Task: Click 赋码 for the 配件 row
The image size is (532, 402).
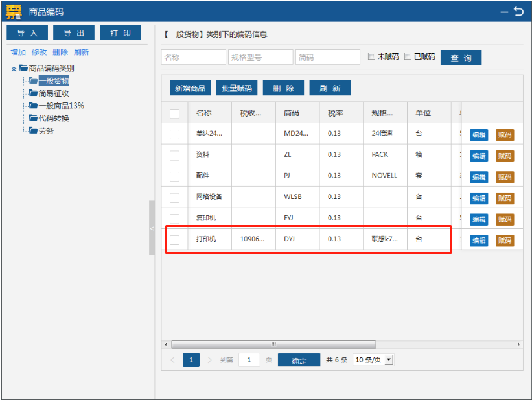Action: (x=505, y=177)
